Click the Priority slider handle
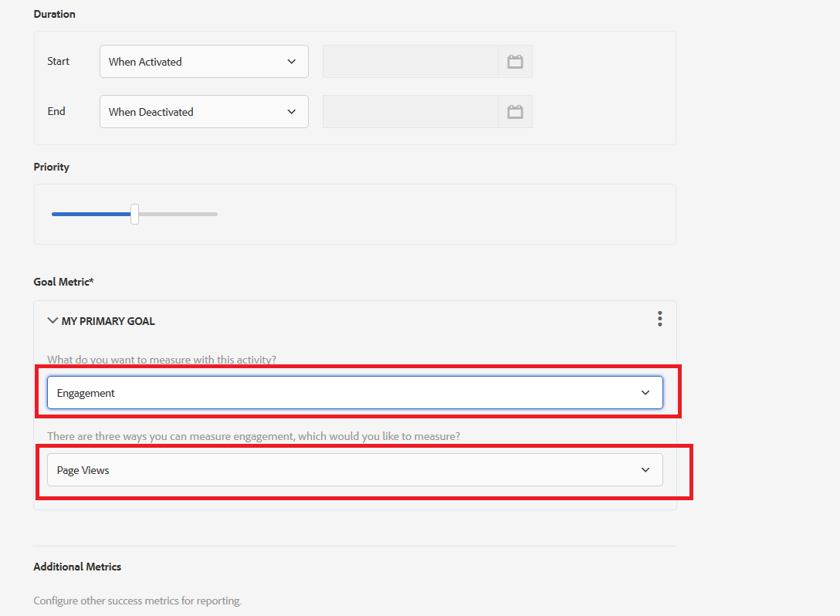 point(134,214)
